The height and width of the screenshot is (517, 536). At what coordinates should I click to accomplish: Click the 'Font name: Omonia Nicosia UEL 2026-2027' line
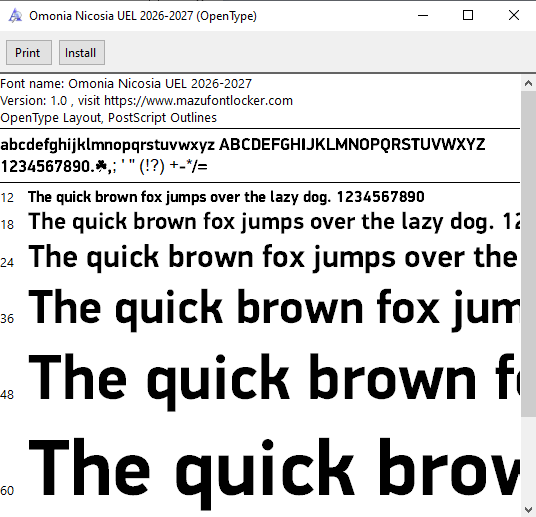point(126,84)
